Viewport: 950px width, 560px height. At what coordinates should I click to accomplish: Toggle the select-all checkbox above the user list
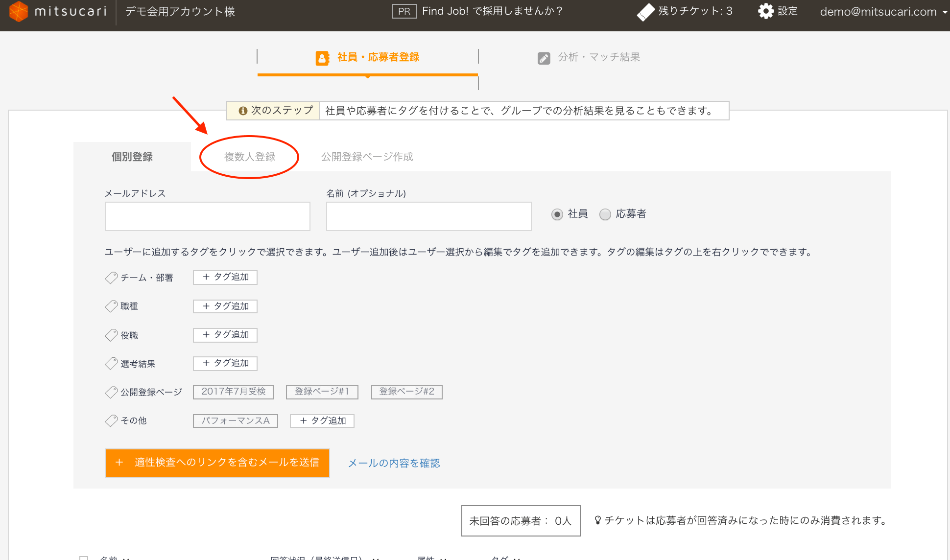click(x=84, y=558)
